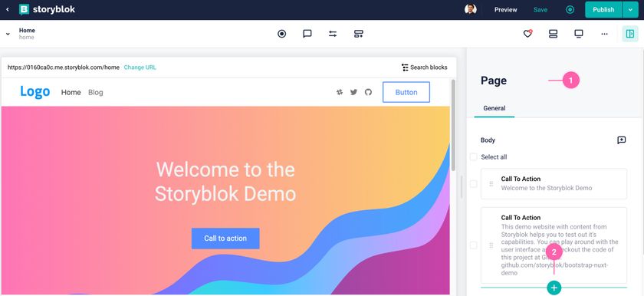This screenshot has height=296, width=644.
Task: Click the Body field label
Action: pyautogui.click(x=488, y=140)
